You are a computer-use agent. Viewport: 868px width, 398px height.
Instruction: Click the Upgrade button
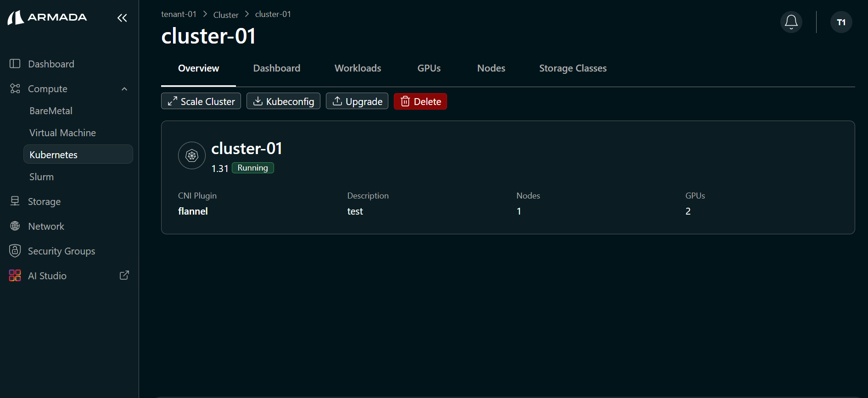(357, 101)
